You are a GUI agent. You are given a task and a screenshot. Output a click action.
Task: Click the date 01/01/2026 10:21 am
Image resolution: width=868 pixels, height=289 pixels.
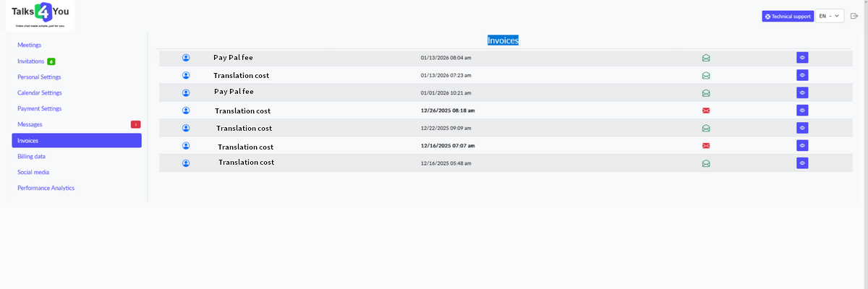446,92
